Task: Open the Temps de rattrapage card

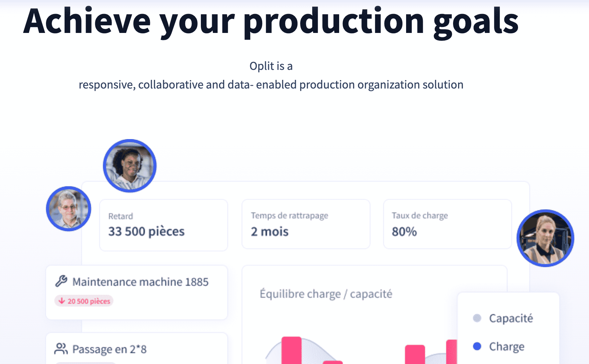Action: coord(306,224)
